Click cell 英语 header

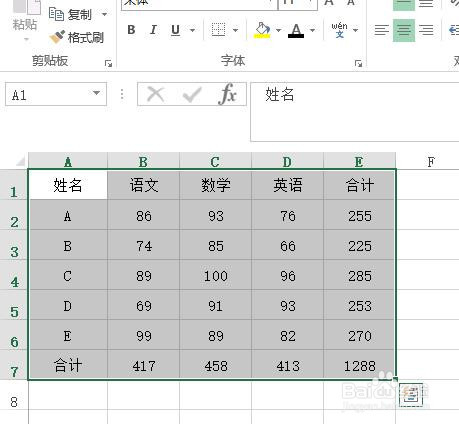[288, 185]
